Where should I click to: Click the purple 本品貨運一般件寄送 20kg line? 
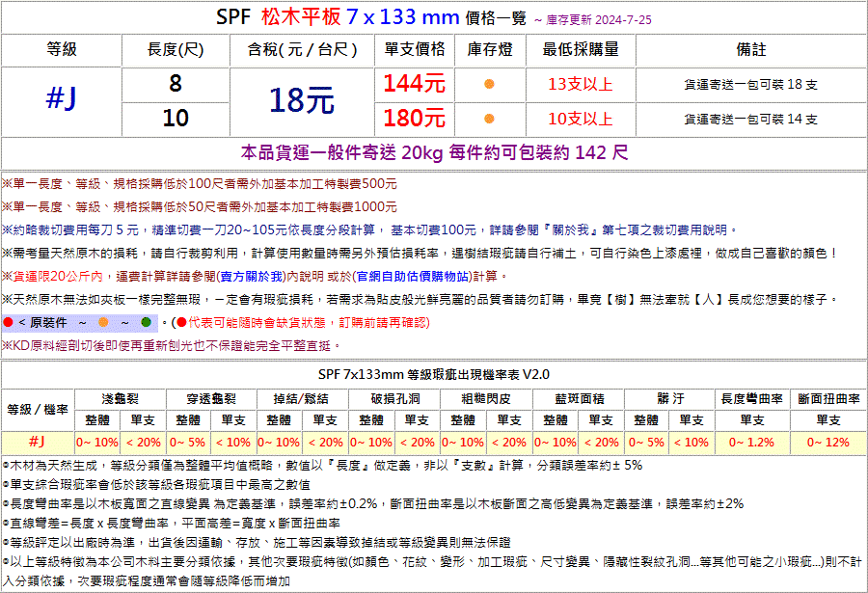pyautogui.click(x=435, y=152)
